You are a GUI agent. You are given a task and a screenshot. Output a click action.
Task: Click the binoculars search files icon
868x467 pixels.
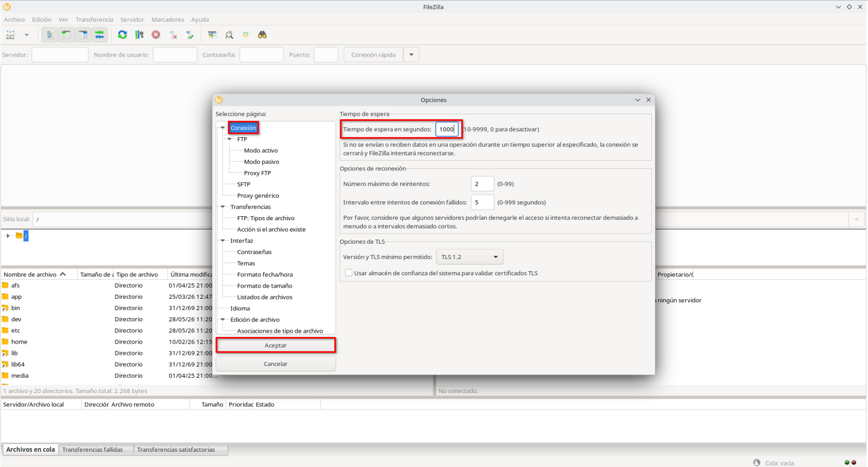pos(262,35)
